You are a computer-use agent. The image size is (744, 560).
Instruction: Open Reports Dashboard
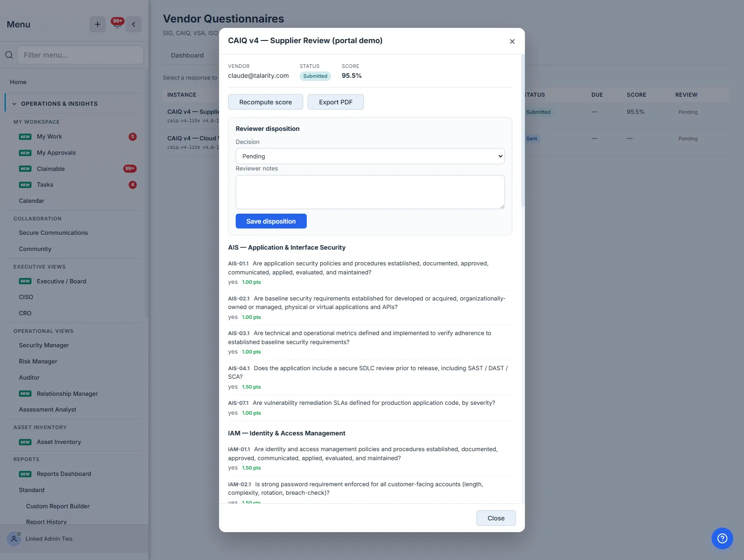tap(64, 474)
